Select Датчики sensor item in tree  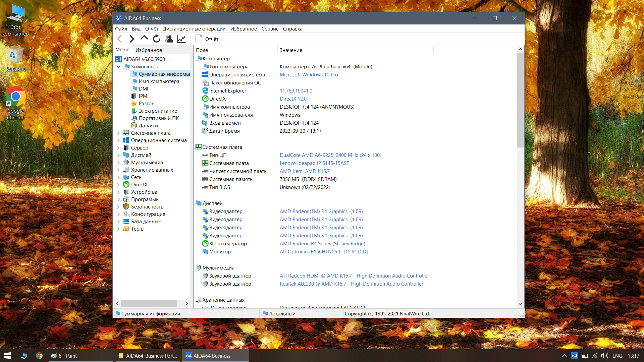[148, 126]
